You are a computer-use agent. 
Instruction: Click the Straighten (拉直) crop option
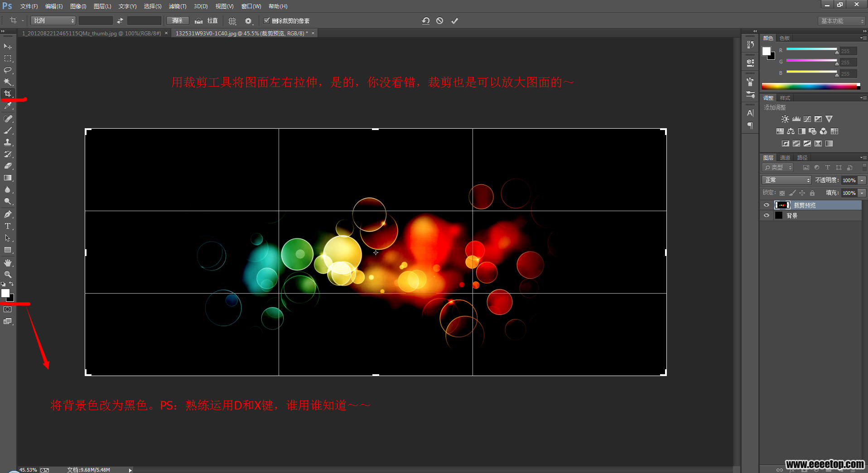(x=207, y=21)
